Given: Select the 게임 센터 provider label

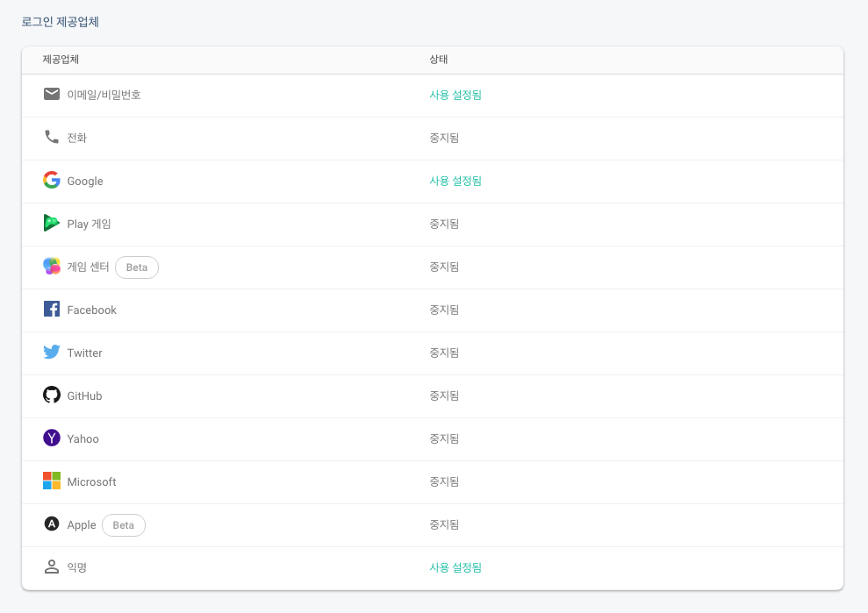Looking at the screenshot, I should 88,267.
